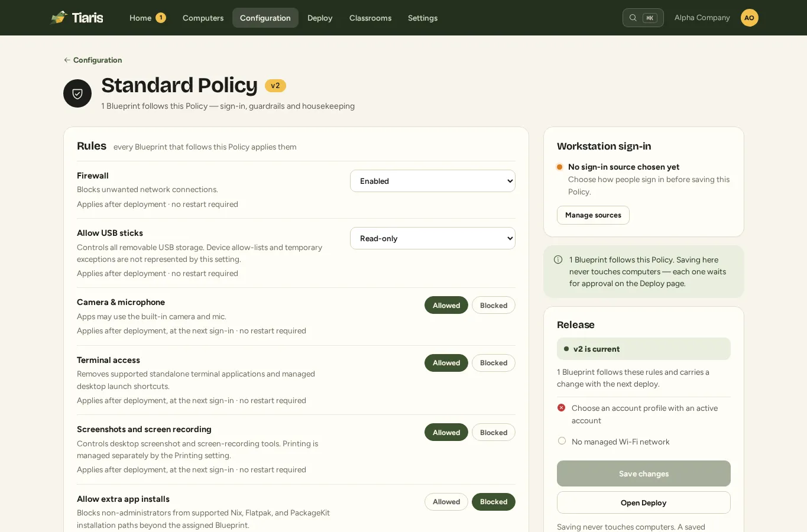Click the Alpha Company organization name
The image size is (807, 532).
point(702,18)
